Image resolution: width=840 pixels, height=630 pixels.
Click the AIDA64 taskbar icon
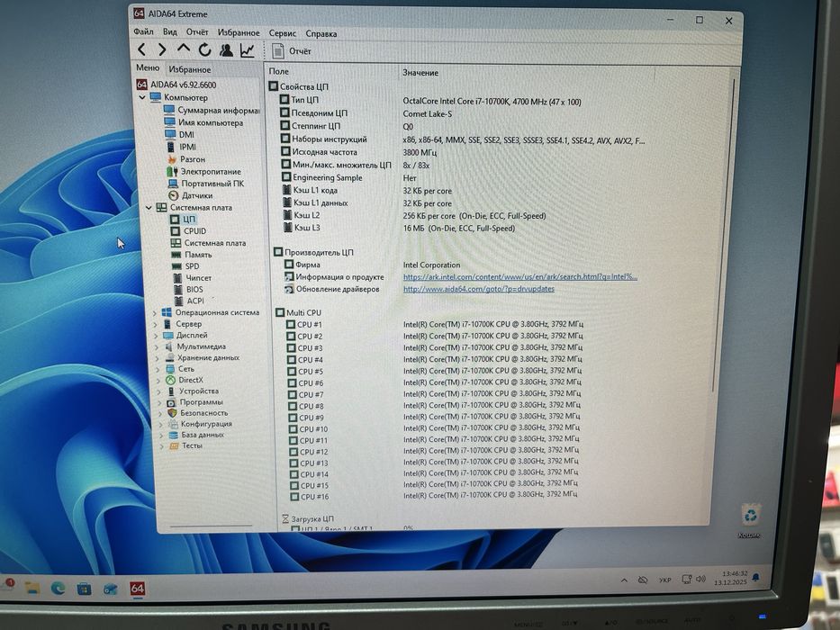coord(138,589)
